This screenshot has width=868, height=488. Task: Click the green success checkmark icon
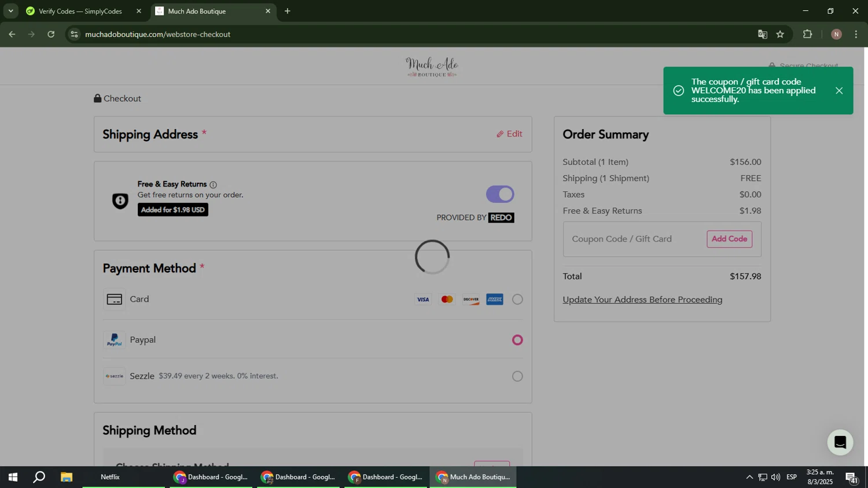pyautogui.click(x=678, y=91)
